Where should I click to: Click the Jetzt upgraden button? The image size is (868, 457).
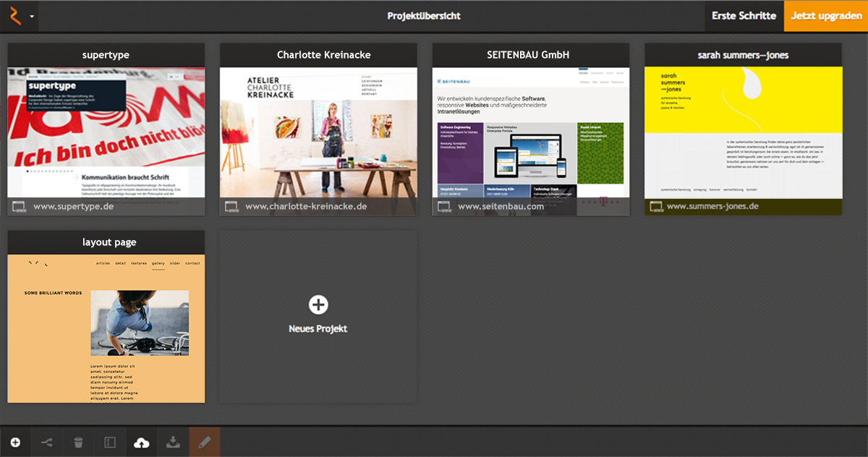[x=825, y=16]
